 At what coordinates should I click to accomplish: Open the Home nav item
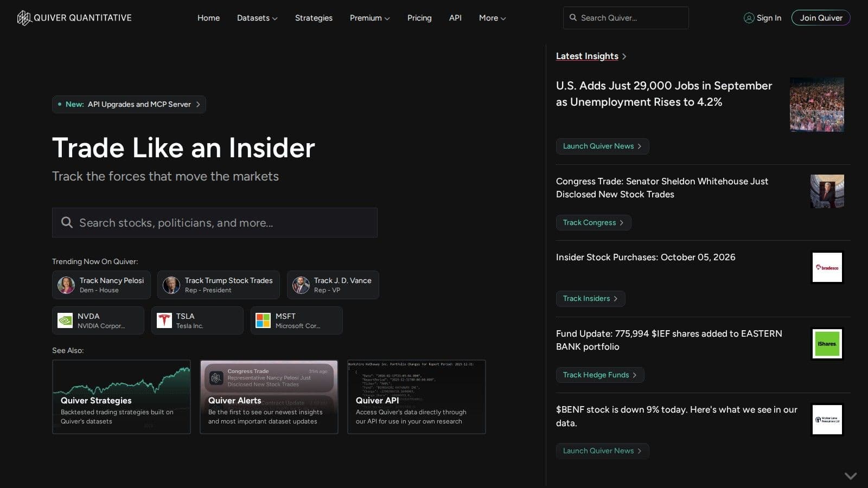(x=208, y=18)
